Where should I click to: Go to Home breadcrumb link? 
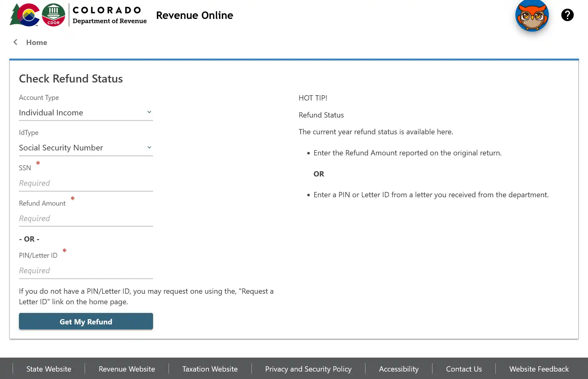pyautogui.click(x=37, y=42)
